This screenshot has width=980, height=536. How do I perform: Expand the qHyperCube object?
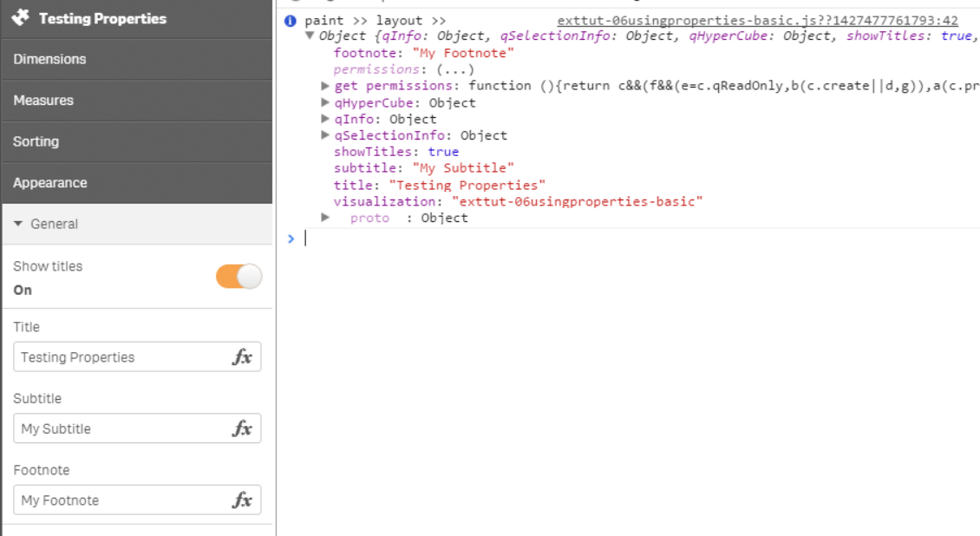click(x=325, y=102)
